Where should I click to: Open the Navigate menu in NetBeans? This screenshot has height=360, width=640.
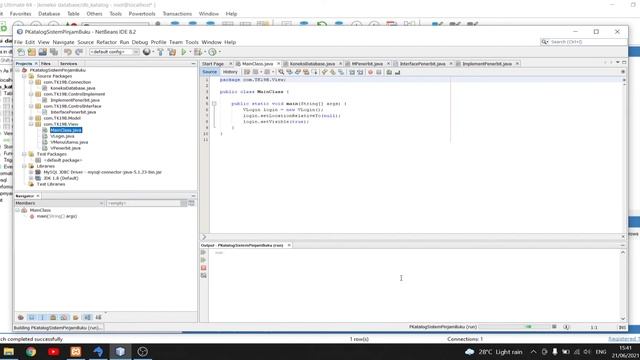tap(63, 42)
